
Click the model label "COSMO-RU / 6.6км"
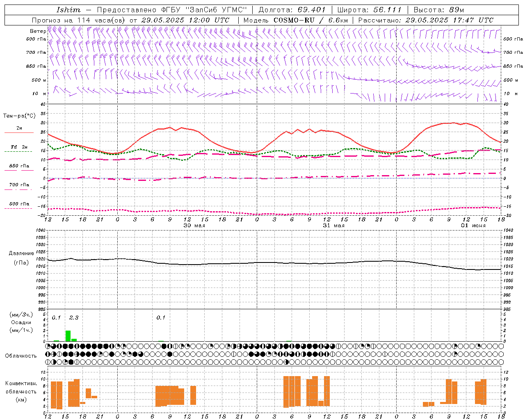[311, 20]
